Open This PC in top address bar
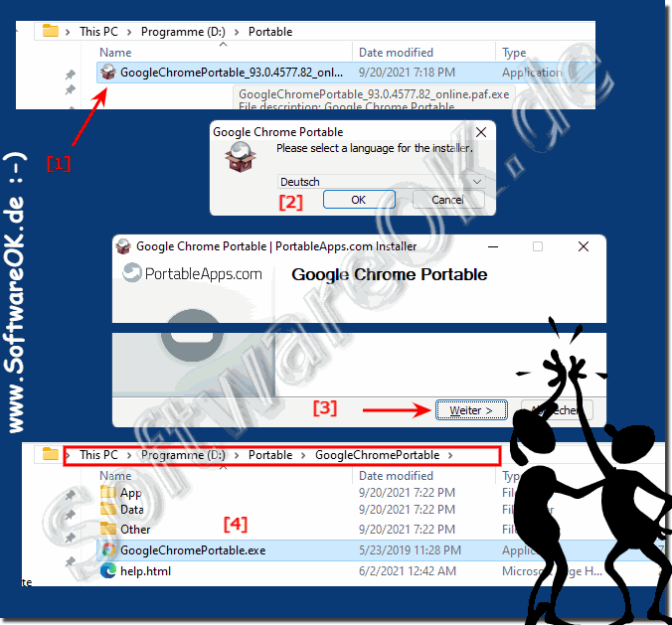 click(98, 32)
